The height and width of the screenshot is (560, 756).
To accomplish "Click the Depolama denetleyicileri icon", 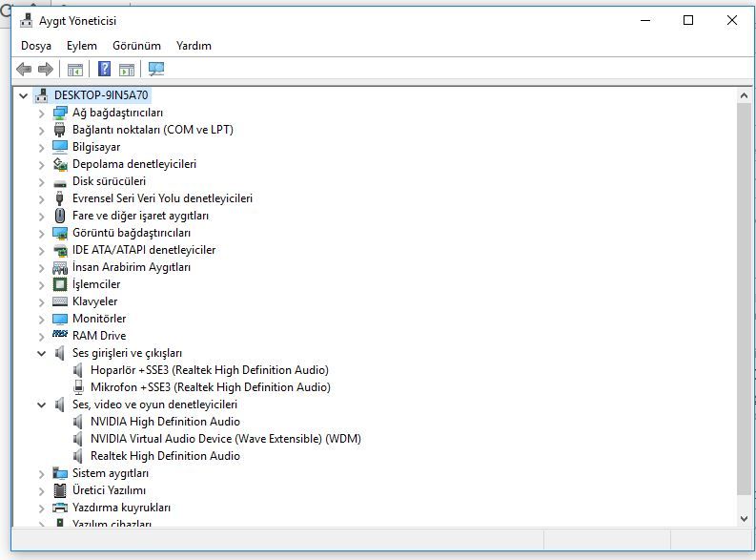I will [x=60, y=164].
